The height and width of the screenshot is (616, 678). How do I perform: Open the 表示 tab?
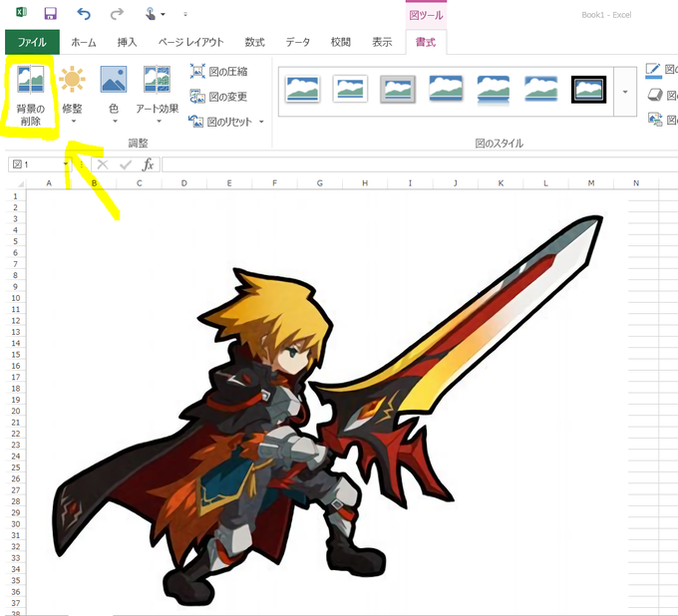click(382, 42)
